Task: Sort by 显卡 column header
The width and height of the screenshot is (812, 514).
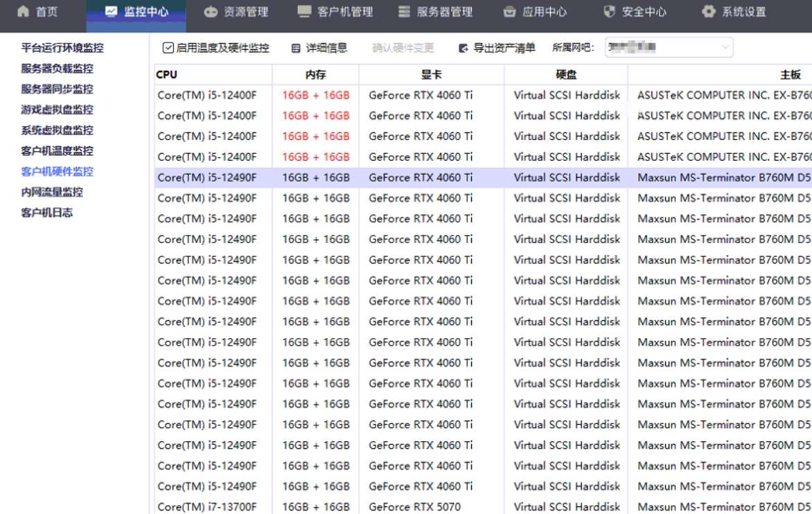Action: tap(432, 75)
